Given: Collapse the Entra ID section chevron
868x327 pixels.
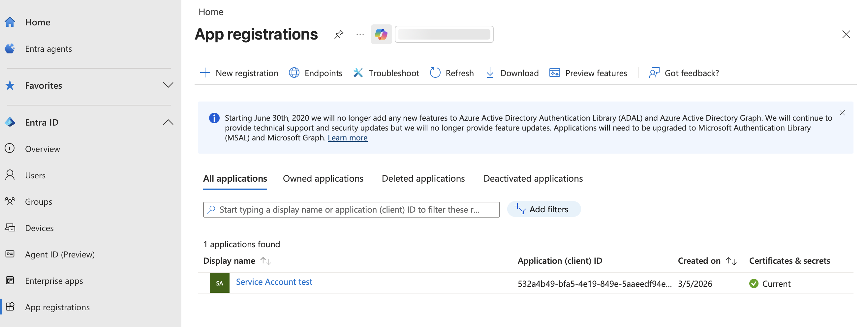Looking at the screenshot, I should click(168, 122).
